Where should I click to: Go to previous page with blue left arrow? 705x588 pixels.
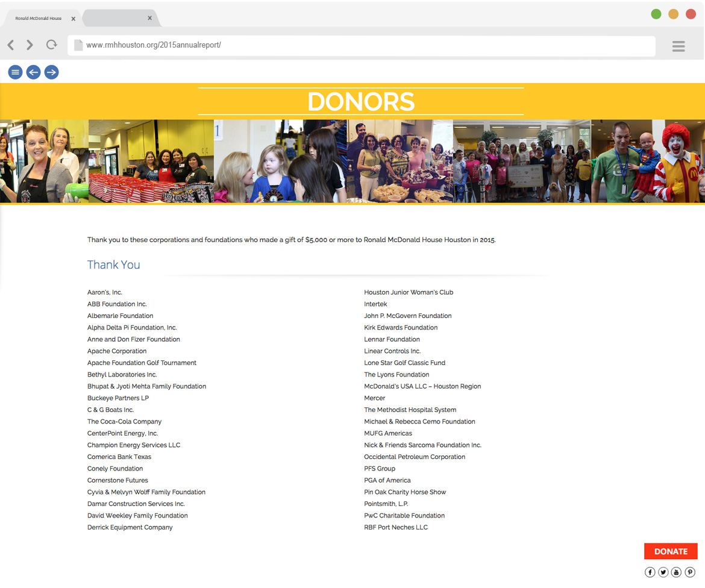coord(33,72)
